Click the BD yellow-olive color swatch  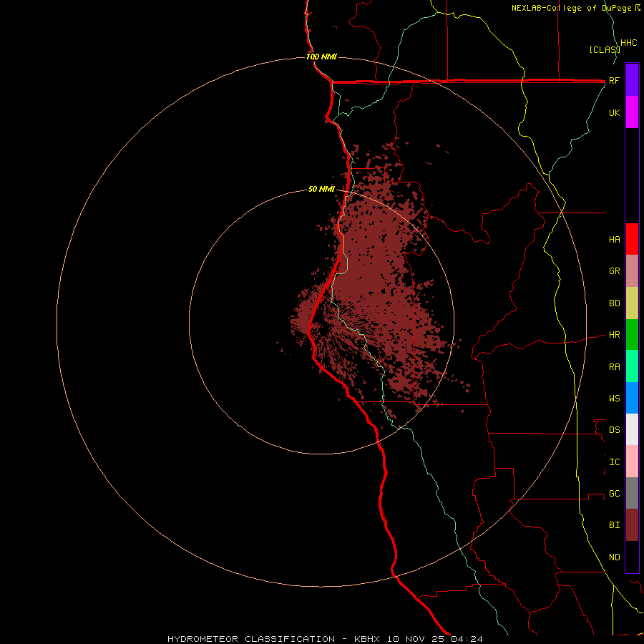[x=632, y=303]
